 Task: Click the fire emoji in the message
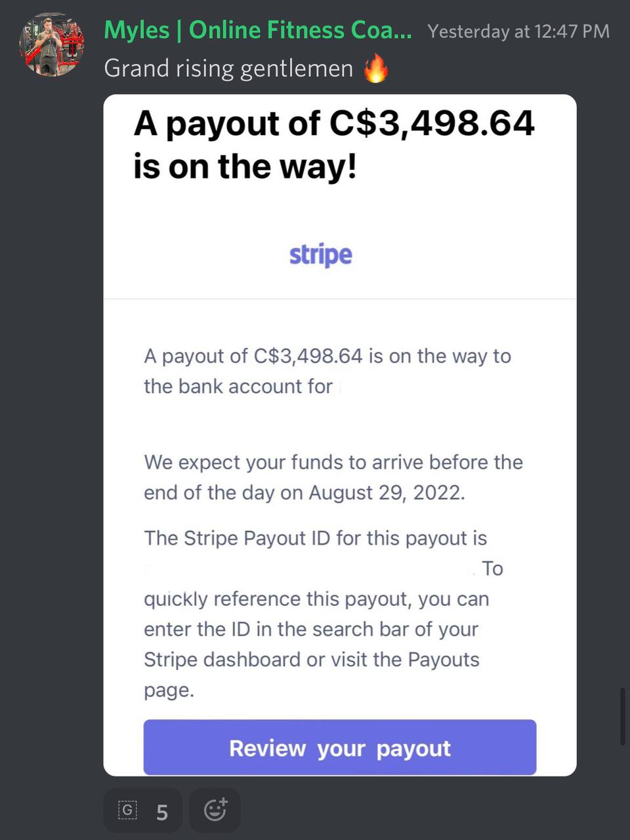[376, 68]
